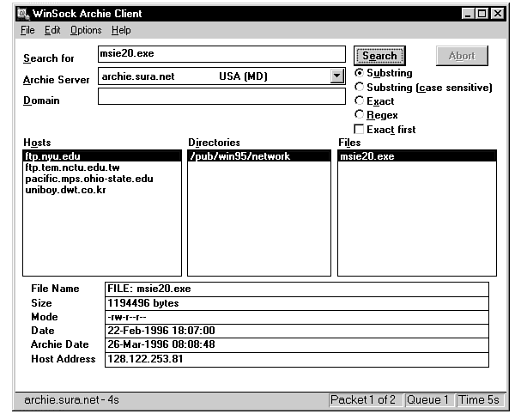Screen dimensions: 521x420
Task: Open the Edit menu
Action: click(52, 30)
